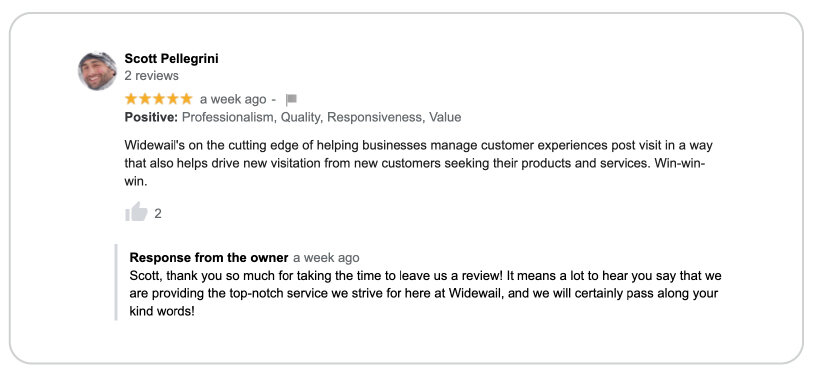Click the 'Positive:' label

[151, 117]
